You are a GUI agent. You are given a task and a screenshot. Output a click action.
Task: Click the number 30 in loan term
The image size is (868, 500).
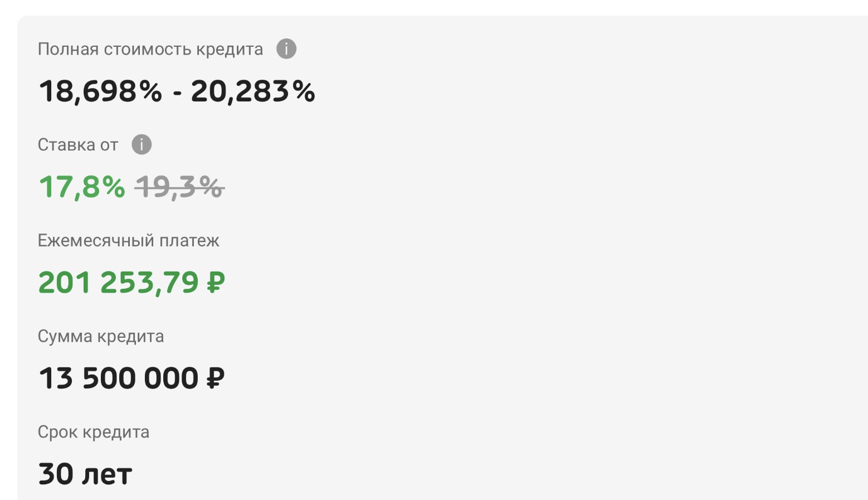coord(56,474)
